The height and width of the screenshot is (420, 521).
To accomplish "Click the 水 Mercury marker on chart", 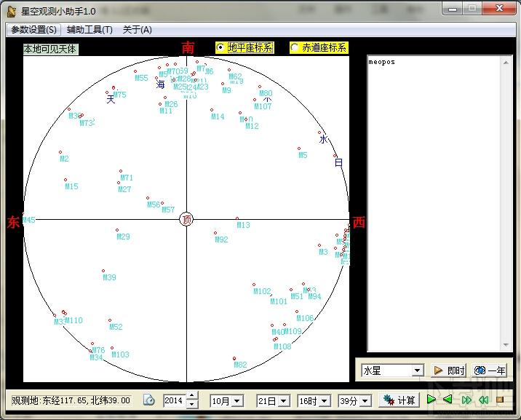I will pyautogui.click(x=322, y=139).
